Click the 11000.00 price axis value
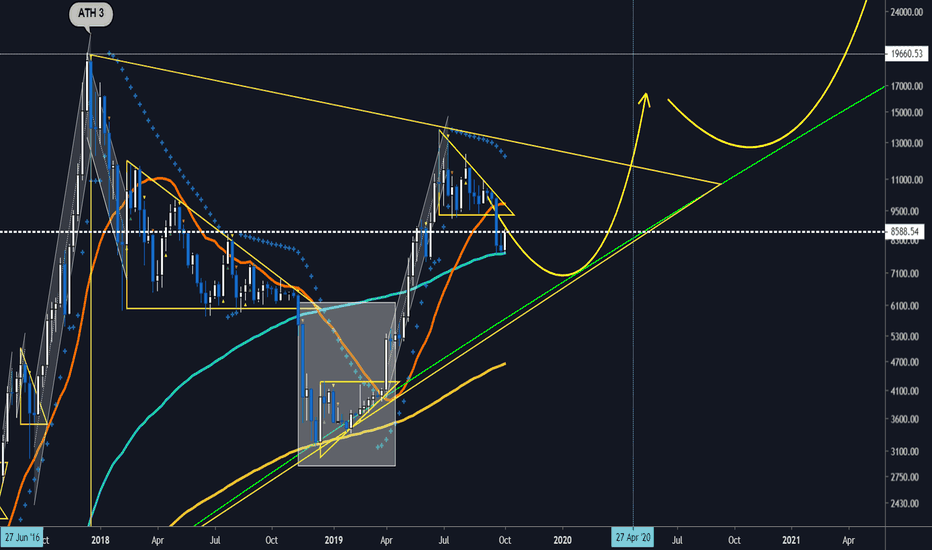This screenshot has width=932, height=550. tap(906, 180)
